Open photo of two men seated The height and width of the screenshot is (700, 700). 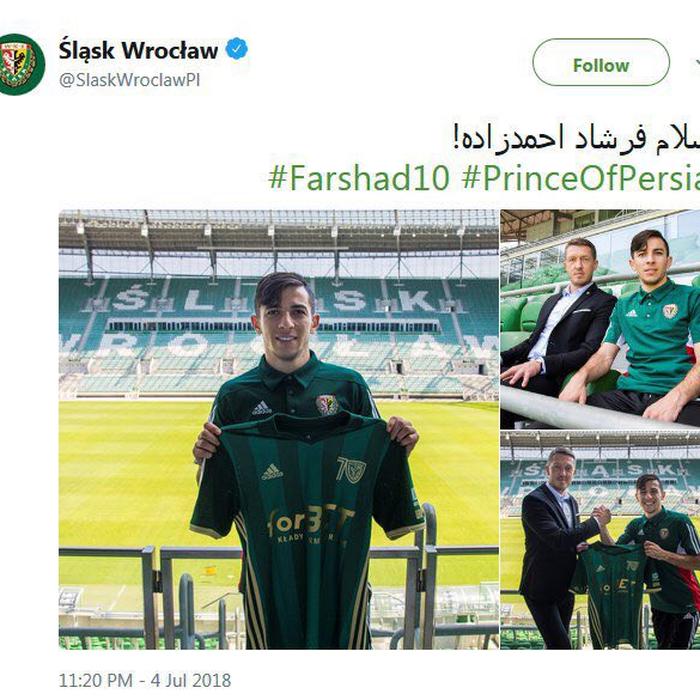600,319
